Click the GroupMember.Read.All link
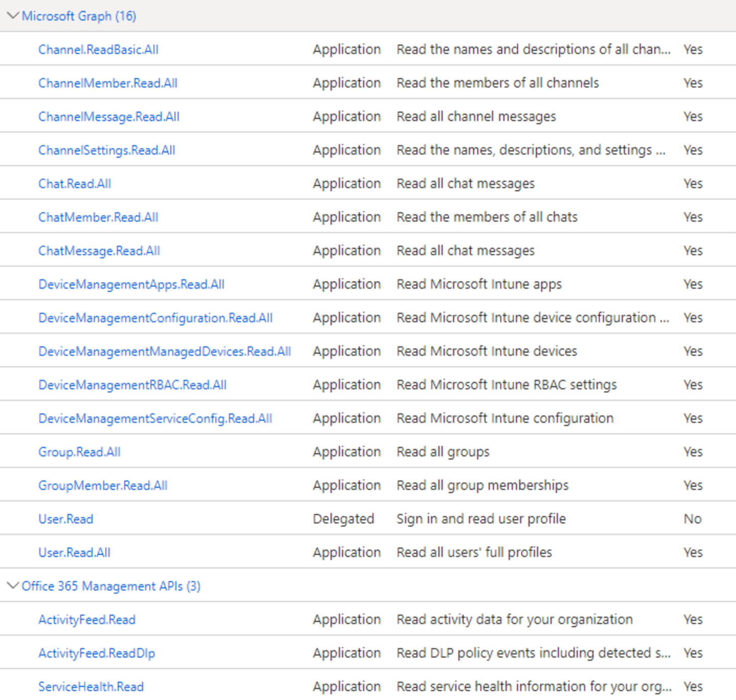 click(x=103, y=486)
